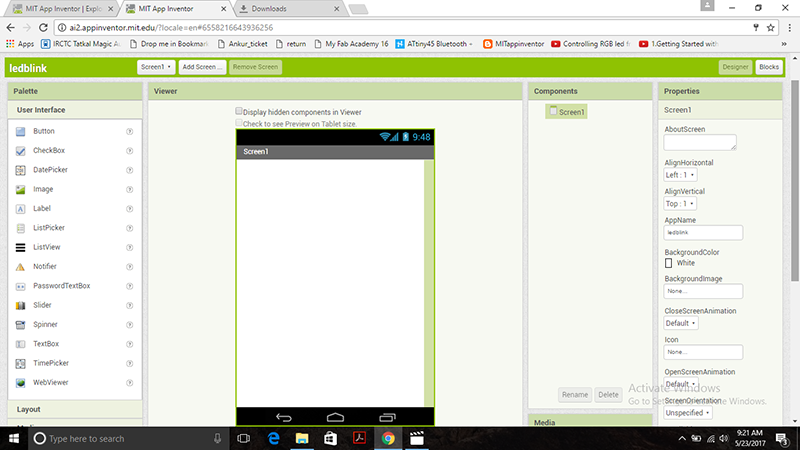Select the WebViewer globe icon

(20, 383)
